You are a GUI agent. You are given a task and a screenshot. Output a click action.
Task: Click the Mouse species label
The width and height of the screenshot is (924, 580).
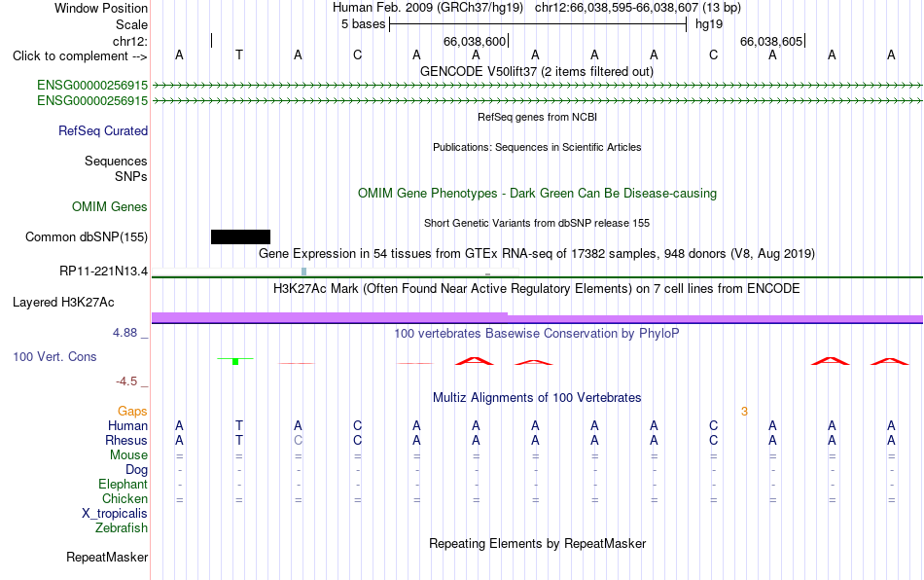[128, 455]
